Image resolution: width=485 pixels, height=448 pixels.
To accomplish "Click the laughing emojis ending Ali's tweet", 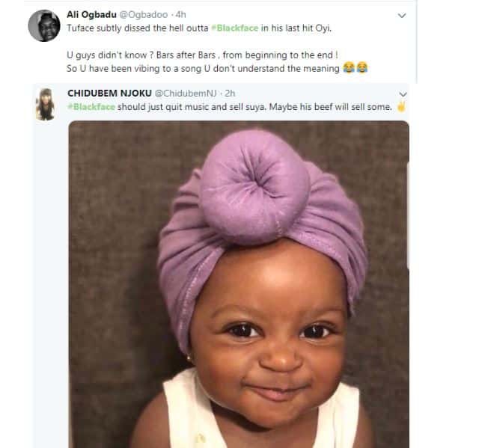I will (355, 69).
